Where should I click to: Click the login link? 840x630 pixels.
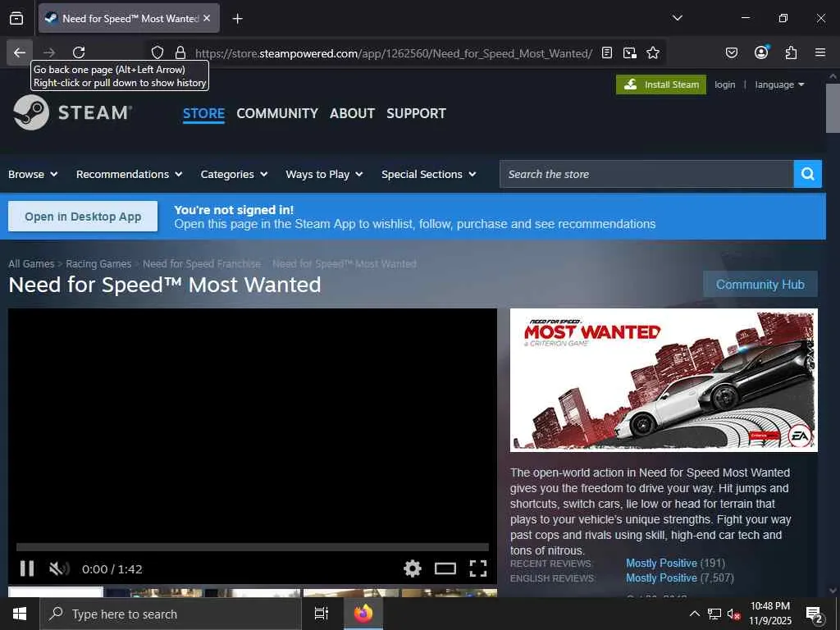tap(725, 84)
